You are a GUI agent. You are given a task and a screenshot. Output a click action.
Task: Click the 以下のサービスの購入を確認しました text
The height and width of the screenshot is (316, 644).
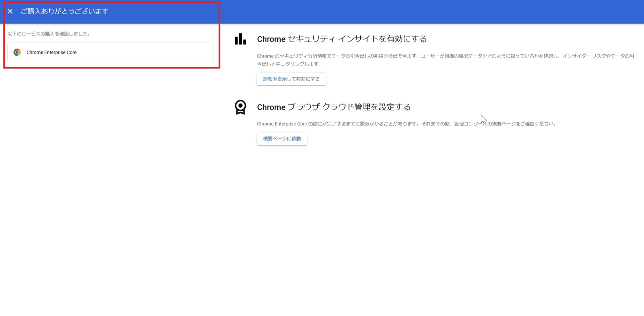pyautogui.click(x=49, y=34)
